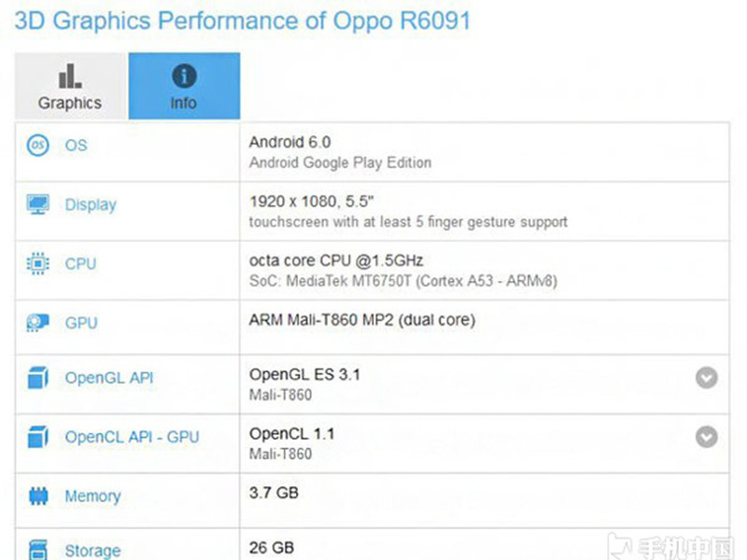Click the OpenCL API cube icon
The height and width of the screenshot is (560, 747).
tap(38, 437)
